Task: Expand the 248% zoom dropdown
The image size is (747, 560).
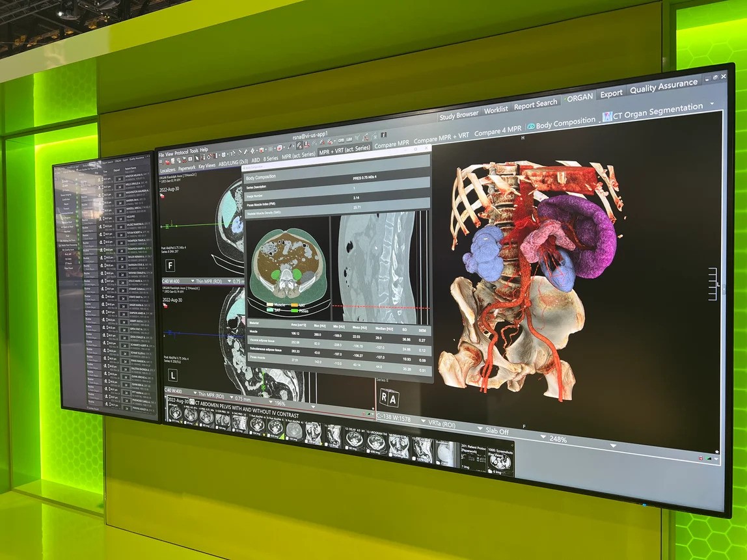Action: [612, 446]
